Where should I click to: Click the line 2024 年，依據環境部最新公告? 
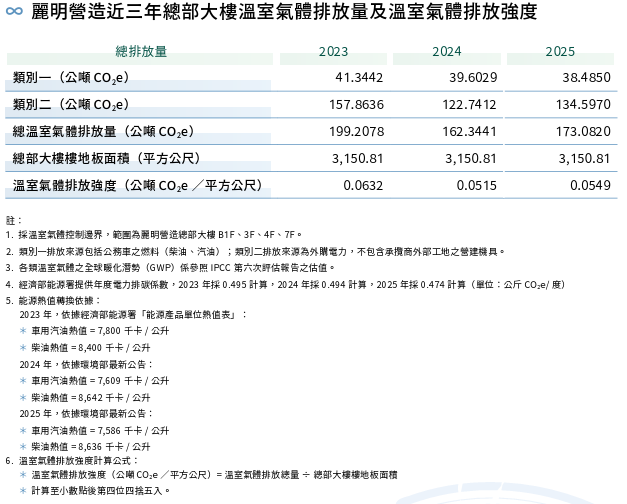[86, 364]
